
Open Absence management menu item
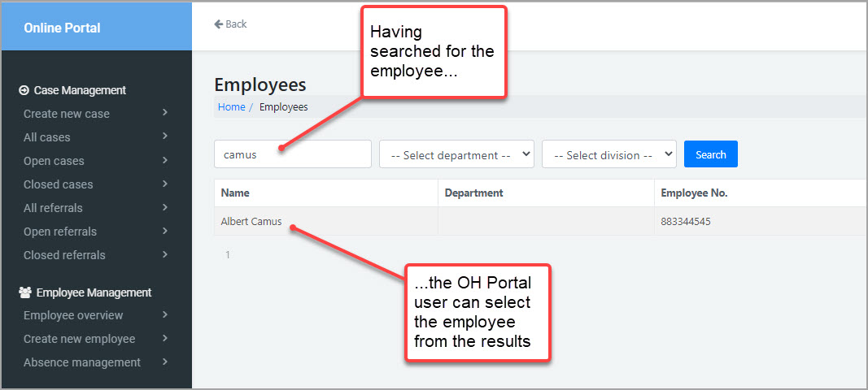(x=81, y=362)
